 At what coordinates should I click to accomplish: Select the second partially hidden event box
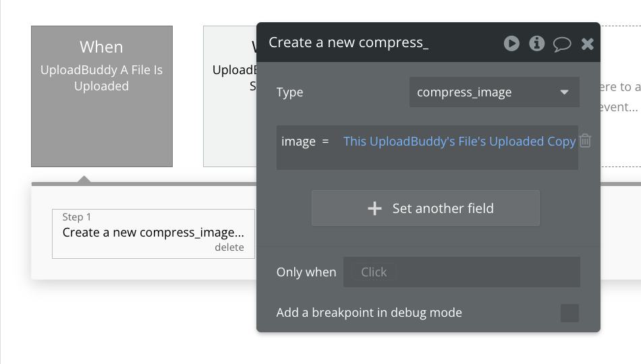(x=230, y=96)
